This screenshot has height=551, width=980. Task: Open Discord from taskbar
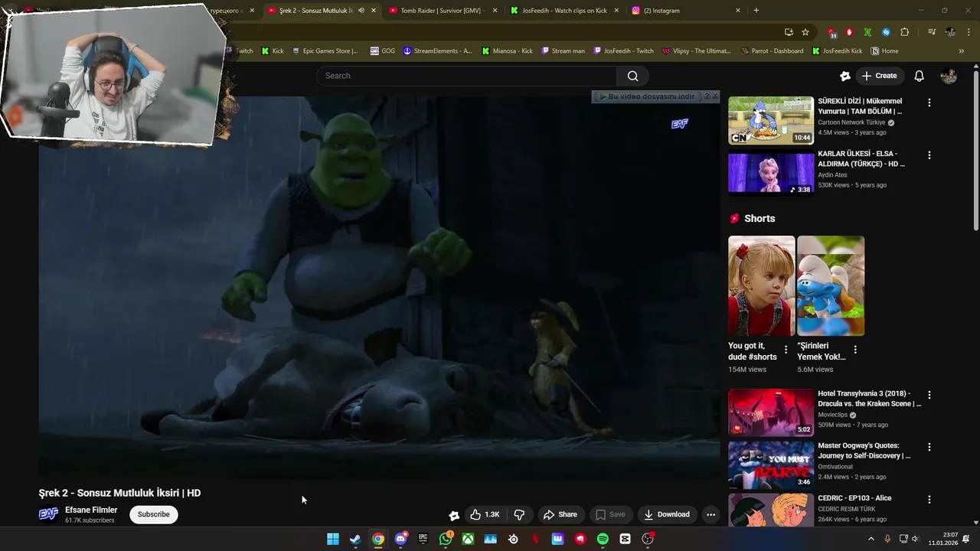(400, 539)
